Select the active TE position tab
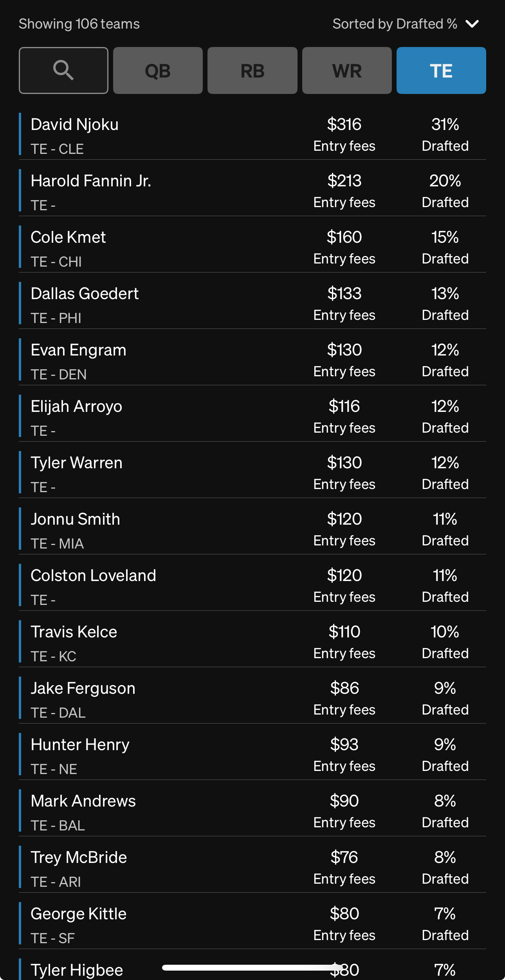This screenshot has height=980, width=505. pyautogui.click(x=441, y=70)
